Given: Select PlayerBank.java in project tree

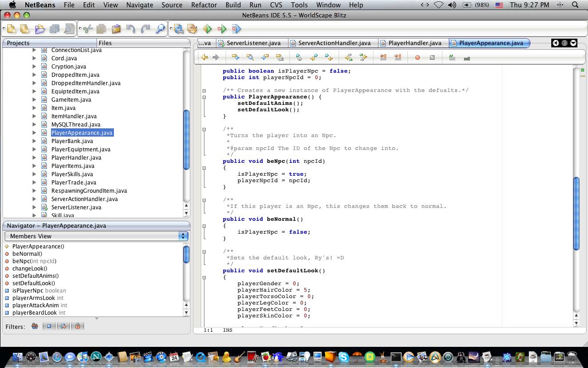Looking at the screenshot, I should [x=72, y=141].
